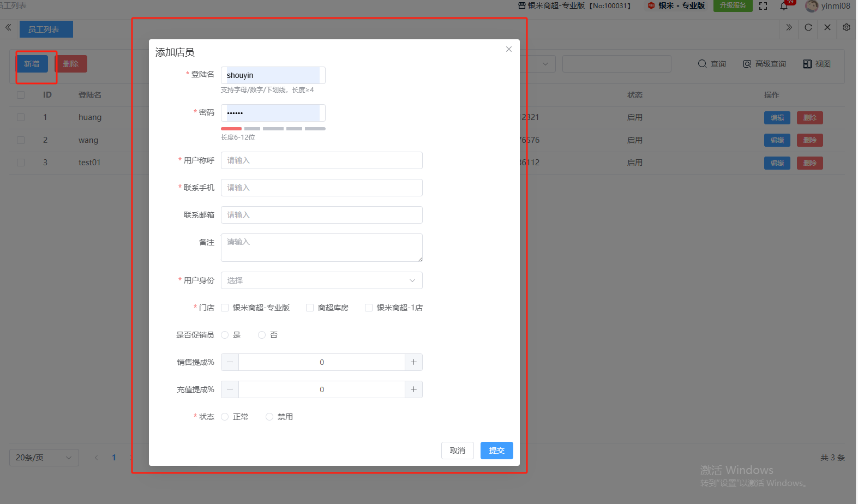The width and height of the screenshot is (858, 504).
Task: Open the 用户身份 dropdown
Action: [x=321, y=280]
